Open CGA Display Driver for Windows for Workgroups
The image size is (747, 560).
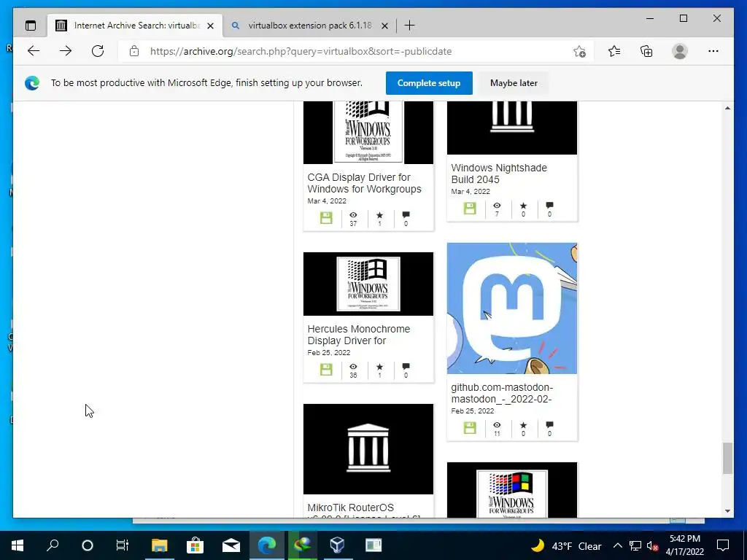pyautogui.click(x=365, y=183)
